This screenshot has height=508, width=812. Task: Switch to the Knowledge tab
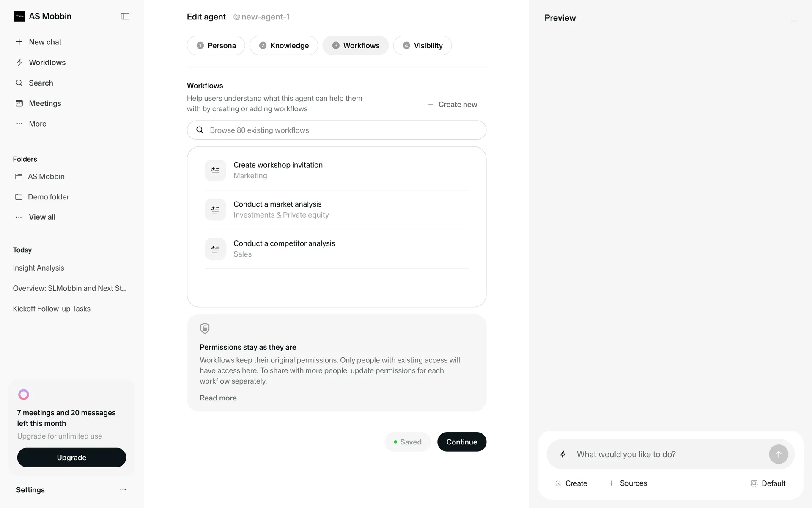(284, 46)
